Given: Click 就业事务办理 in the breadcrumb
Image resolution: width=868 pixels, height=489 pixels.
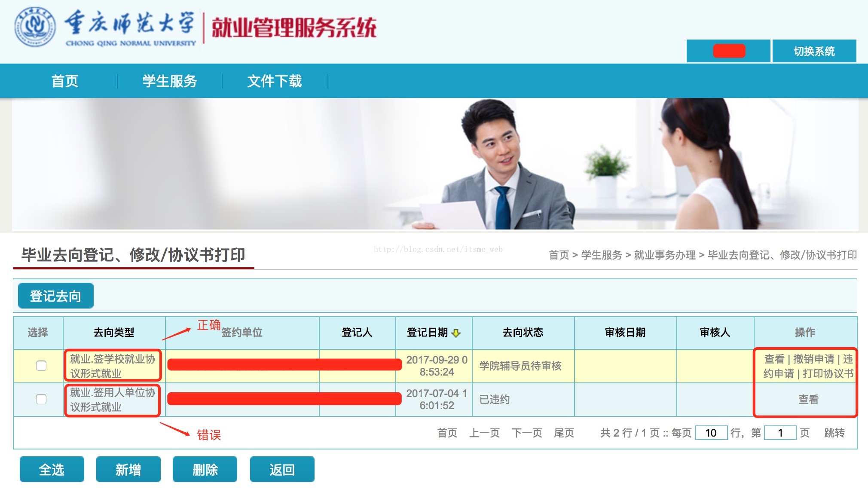Looking at the screenshot, I should pyautogui.click(x=664, y=255).
